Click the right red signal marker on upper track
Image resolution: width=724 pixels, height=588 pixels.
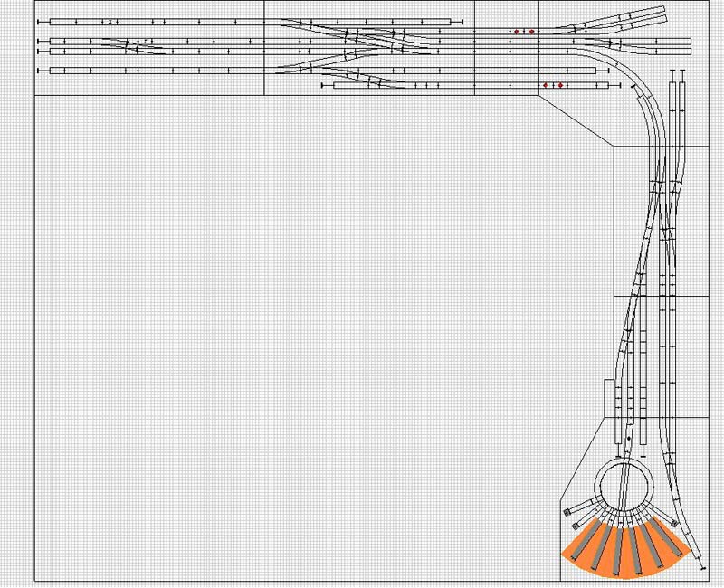coord(532,32)
